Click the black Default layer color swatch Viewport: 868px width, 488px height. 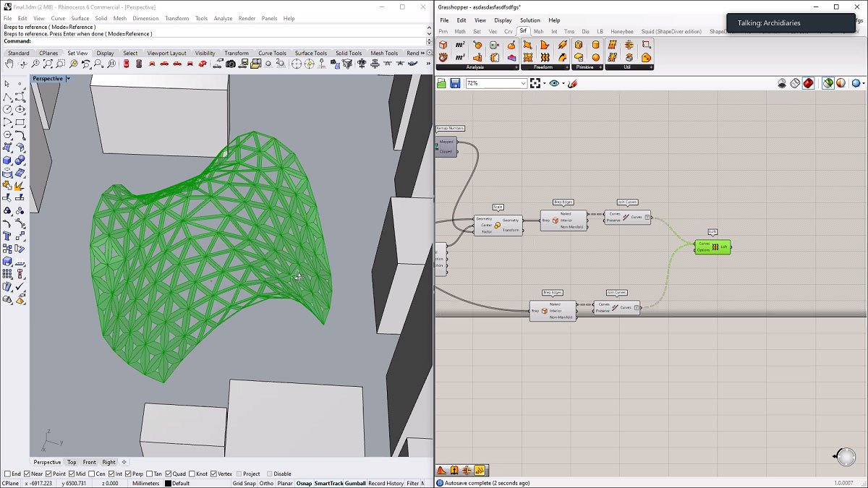coord(168,483)
